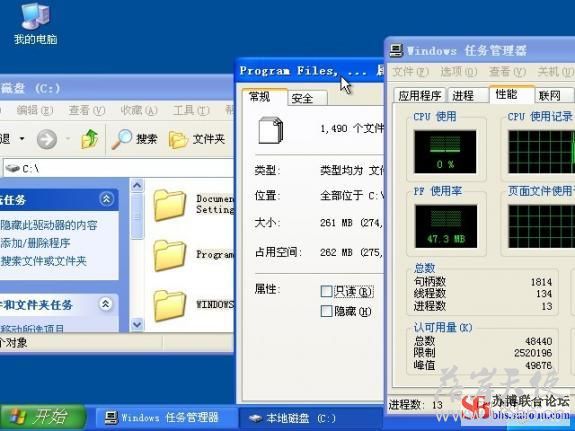Click the size value 261 MB
This screenshot has width=575, height=431.
[336, 223]
